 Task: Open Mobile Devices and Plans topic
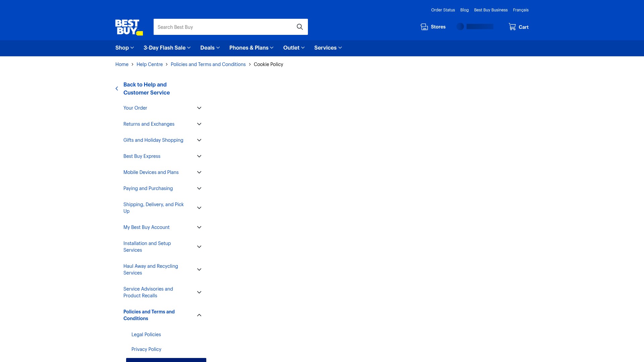151,172
